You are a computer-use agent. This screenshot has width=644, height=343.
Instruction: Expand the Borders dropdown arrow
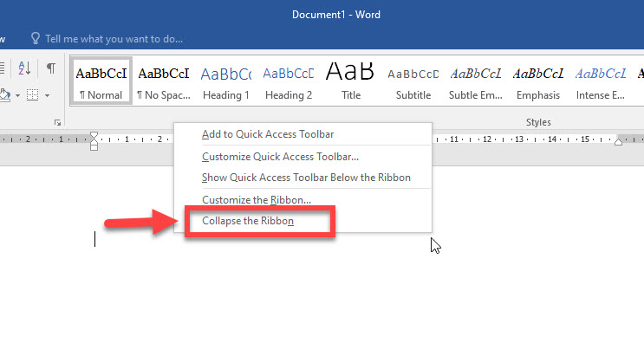point(47,95)
